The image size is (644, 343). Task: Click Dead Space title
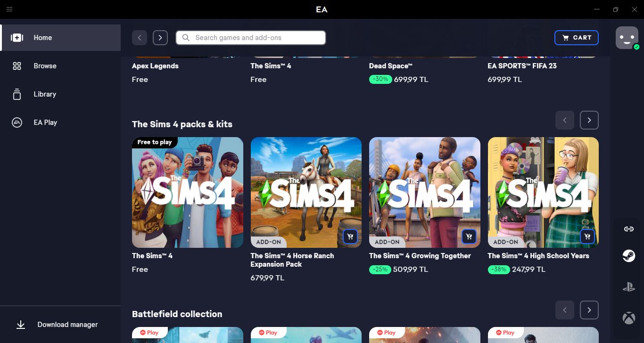(x=391, y=66)
